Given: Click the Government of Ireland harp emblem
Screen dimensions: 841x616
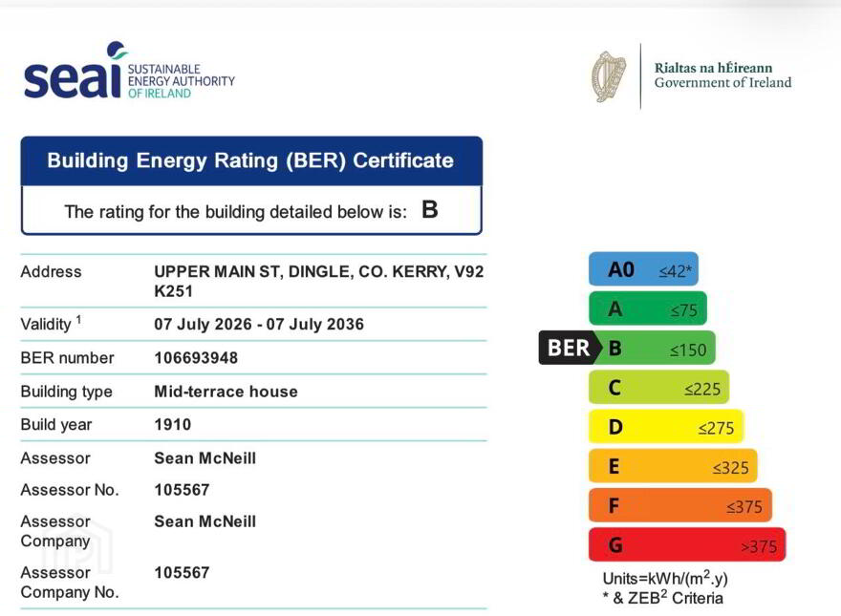Looking at the screenshot, I should click(x=609, y=76).
